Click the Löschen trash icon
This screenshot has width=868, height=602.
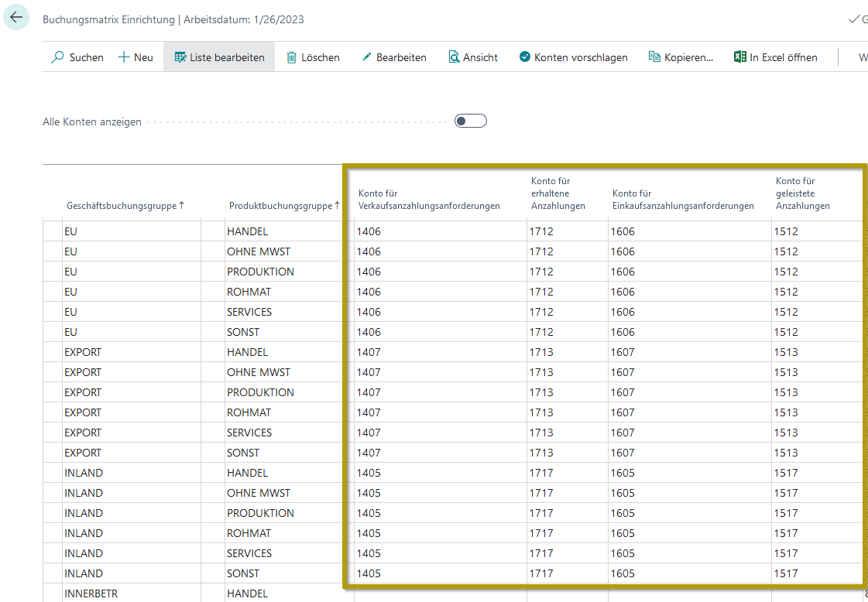(x=292, y=57)
